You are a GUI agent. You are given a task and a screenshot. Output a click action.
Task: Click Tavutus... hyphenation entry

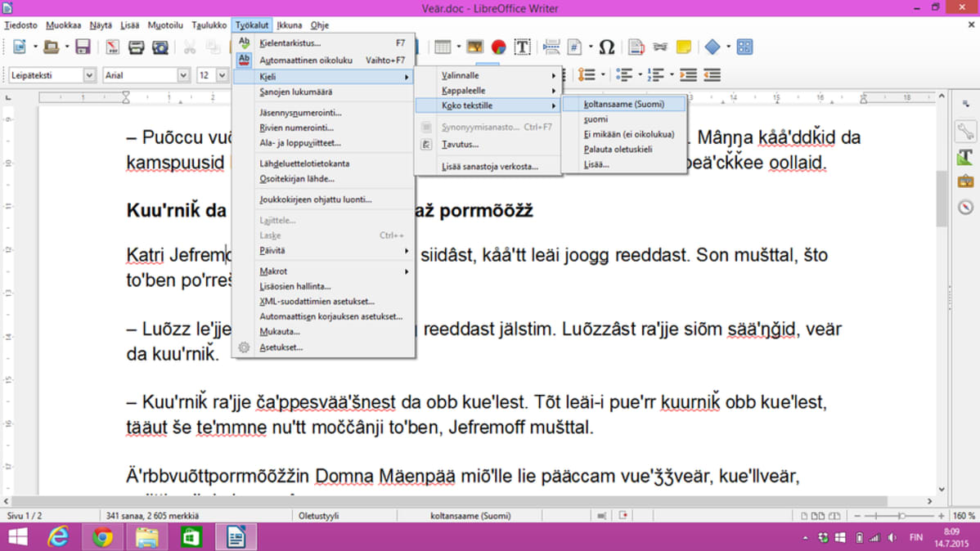(488, 145)
